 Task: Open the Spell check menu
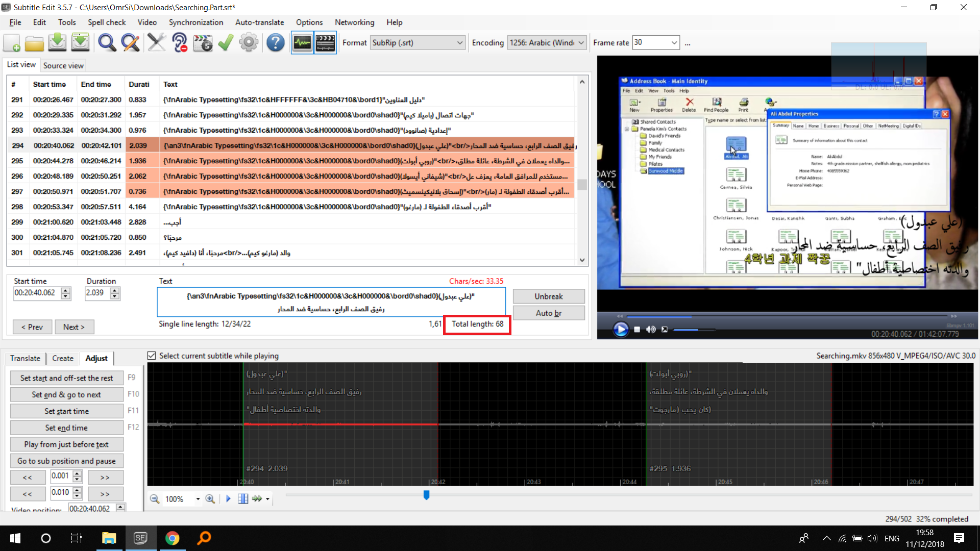(x=107, y=22)
